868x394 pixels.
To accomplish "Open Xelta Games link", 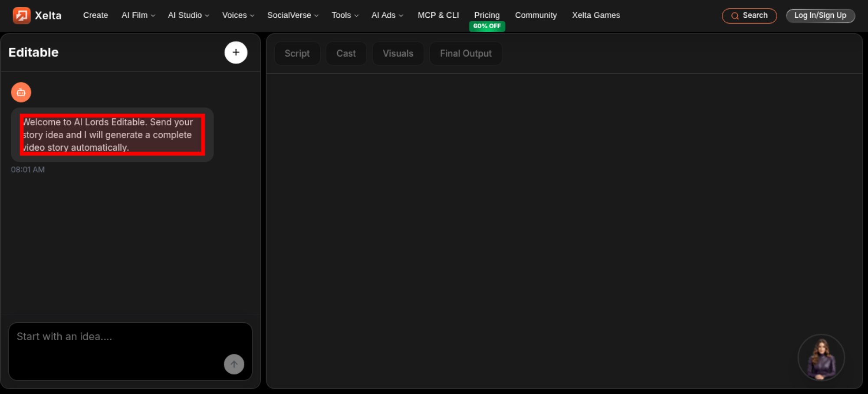I will (596, 15).
